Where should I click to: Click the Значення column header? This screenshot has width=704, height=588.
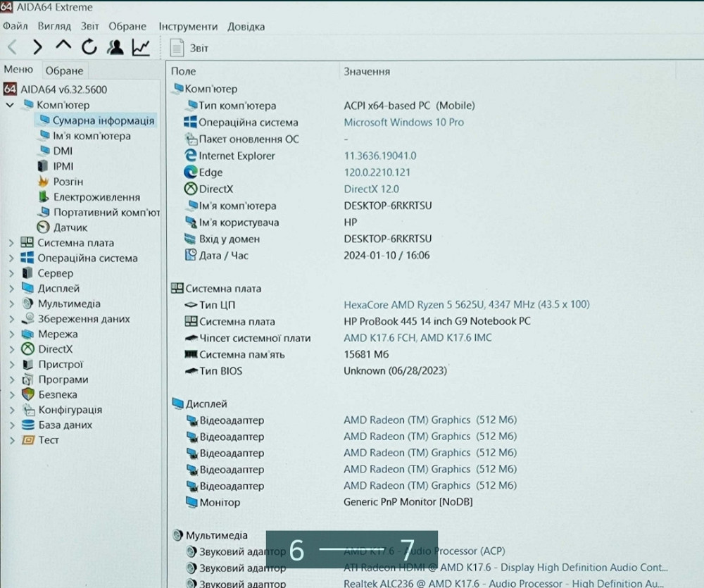pos(366,71)
